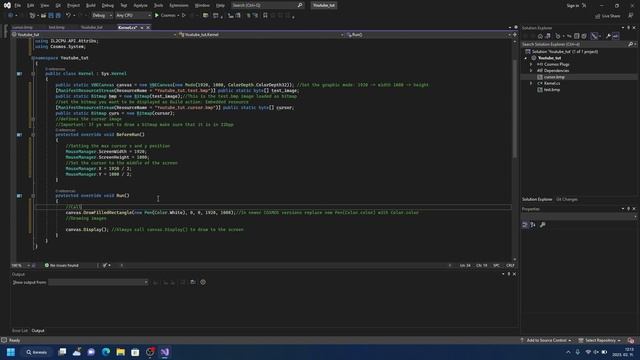Toggle the Track Active Item highlighted Solution Explorer button

[x=594, y=36]
